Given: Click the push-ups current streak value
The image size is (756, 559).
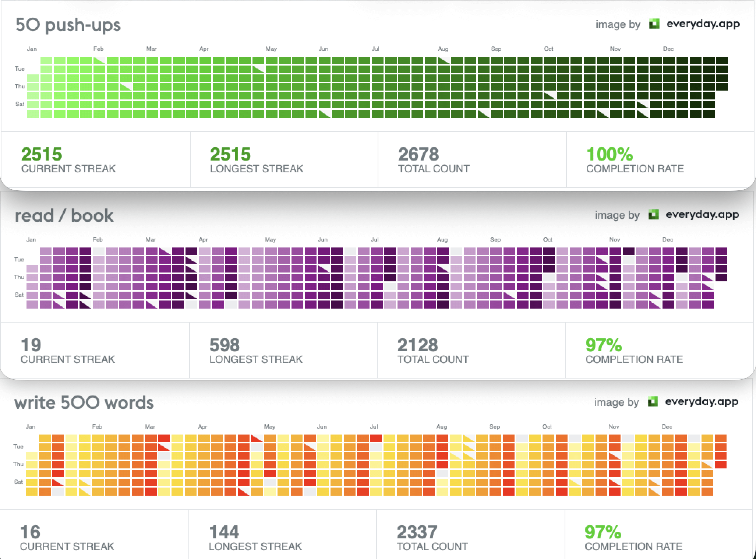Looking at the screenshot, I should 42,154.
